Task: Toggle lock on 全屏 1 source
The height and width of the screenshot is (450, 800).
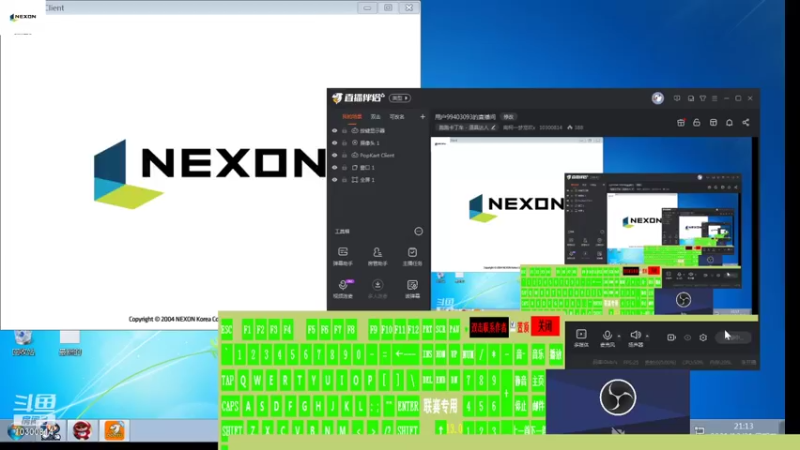Action: [344, 180]
